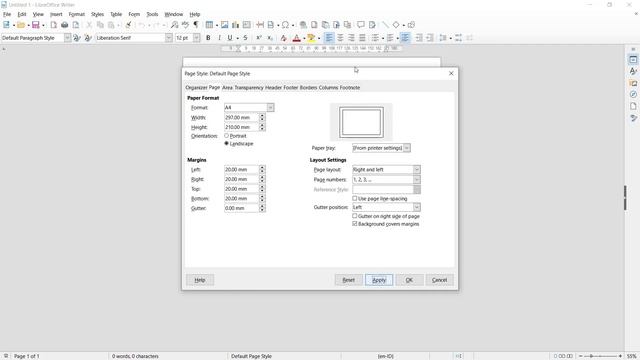This screenshot has height=360, width=640.
Task: Open sidebar Gallery icon
Action: pyautogui.click(x=633, y=83)
